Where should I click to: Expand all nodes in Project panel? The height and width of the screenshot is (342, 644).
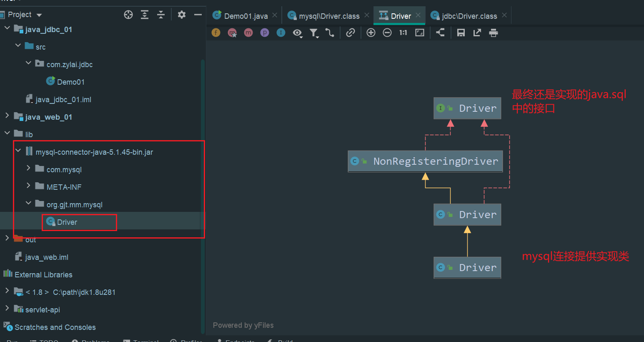(145, 15)
